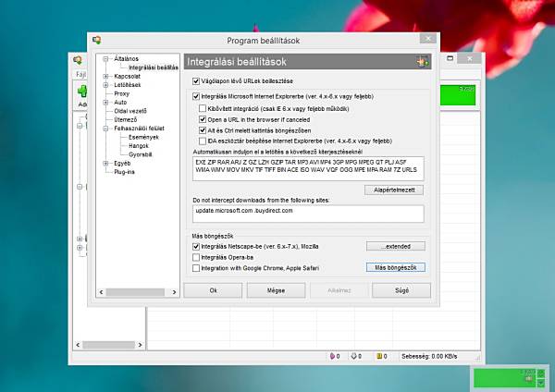Expand the Letöltések tree node
Viewport: 555px width, 392px height.
click(x=105, y=85)
